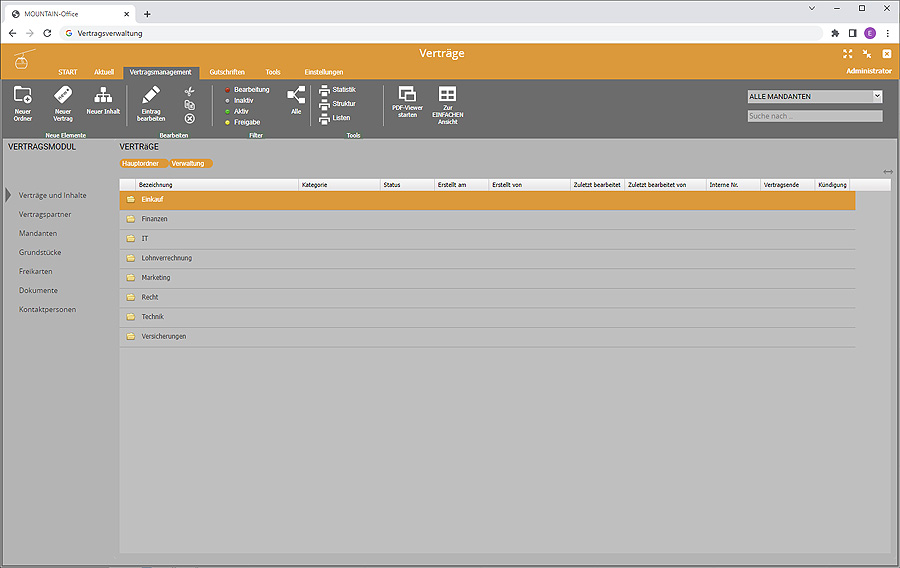Screen dimensions: 900x568
Task: Add new content via Neuer Inhalt
Action: (102, 97)
